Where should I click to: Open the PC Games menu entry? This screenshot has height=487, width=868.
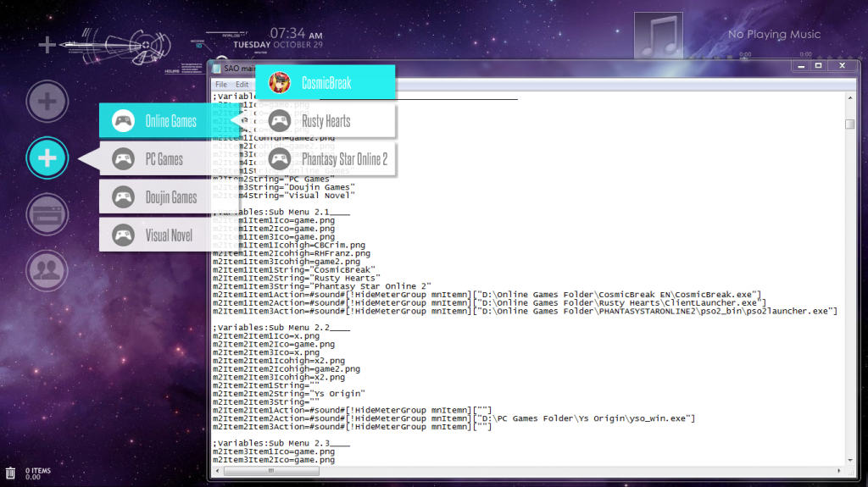tap(170, 159)
